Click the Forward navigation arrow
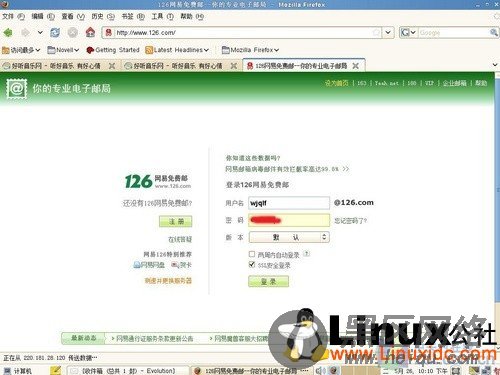This screenshot has width=500, height=375. (x=25, y=33)
